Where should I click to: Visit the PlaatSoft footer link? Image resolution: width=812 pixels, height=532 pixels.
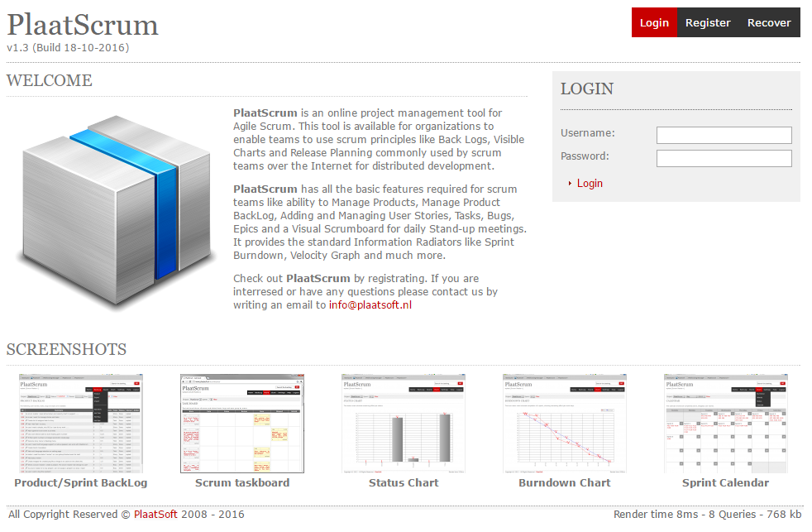(155, 515)
